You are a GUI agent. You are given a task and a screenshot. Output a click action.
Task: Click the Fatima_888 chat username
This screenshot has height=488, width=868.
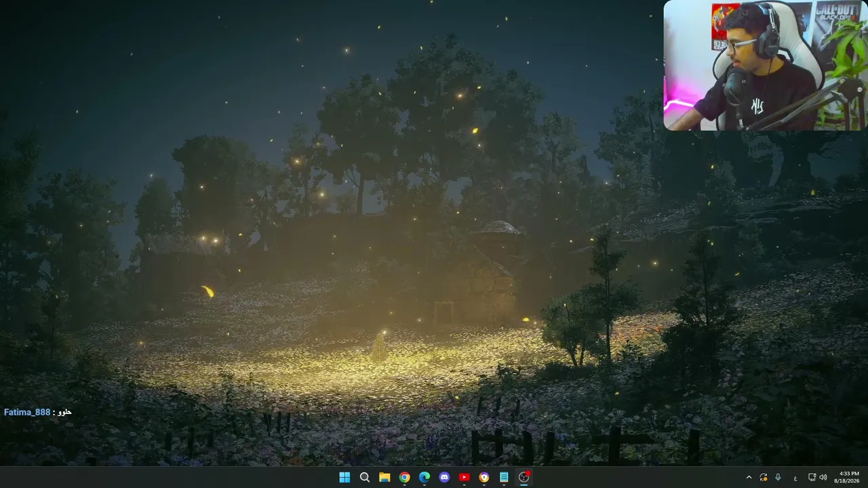pyautogui.click(x=27, y=412)
